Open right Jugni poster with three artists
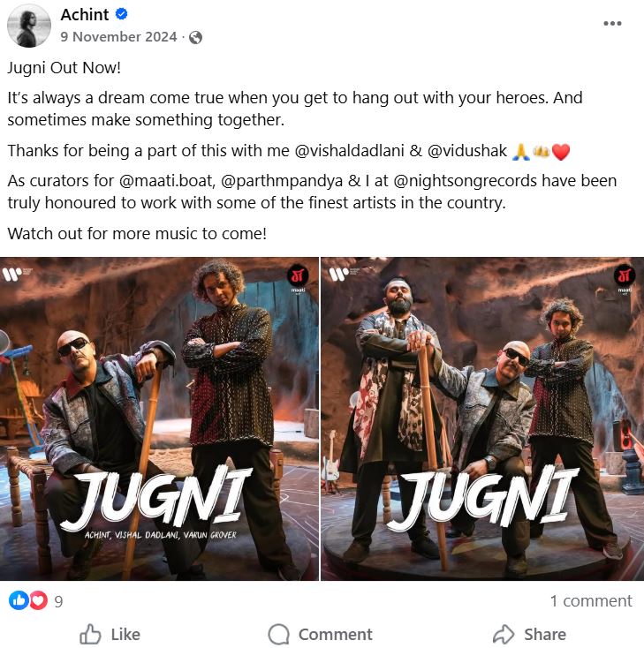Image resolution: width=644 pixels, height=648 pixels. (x=482, y=418)
